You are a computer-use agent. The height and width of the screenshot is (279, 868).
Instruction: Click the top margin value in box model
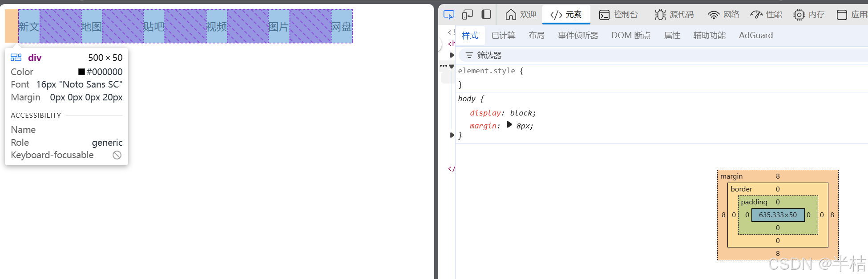coord(778,176)
